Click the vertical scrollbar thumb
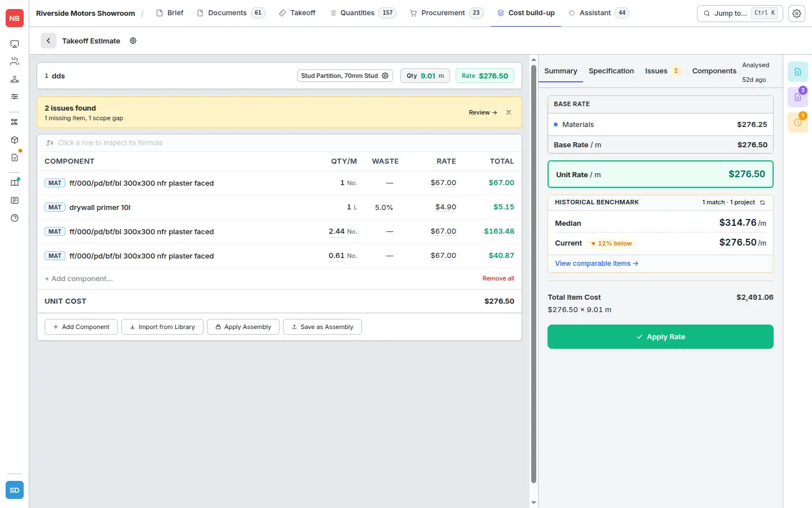The height and width of the screenshot is (508, 812). pyautogui.click(x=533, y=274)
